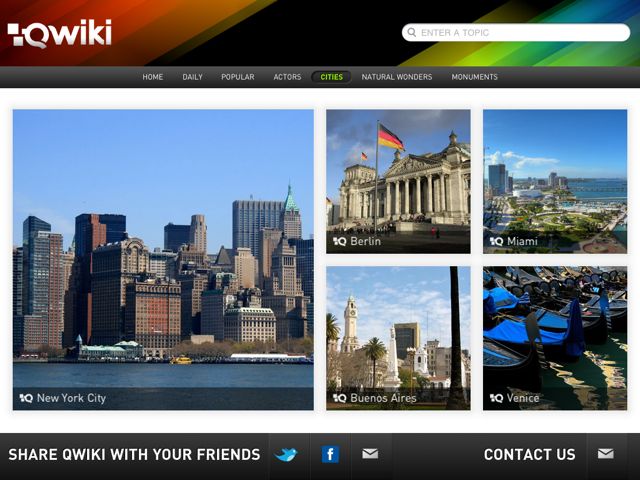This screenshot has width=640, height=480.
Task: Click the Miami caption text
Action: [522, 241]
